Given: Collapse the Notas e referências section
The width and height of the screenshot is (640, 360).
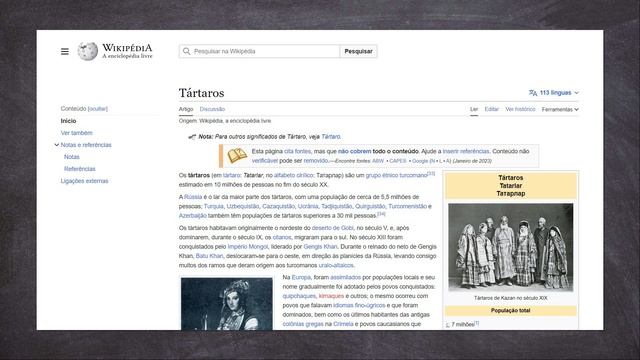Looking at the screenshot, I should click(57, 145).
